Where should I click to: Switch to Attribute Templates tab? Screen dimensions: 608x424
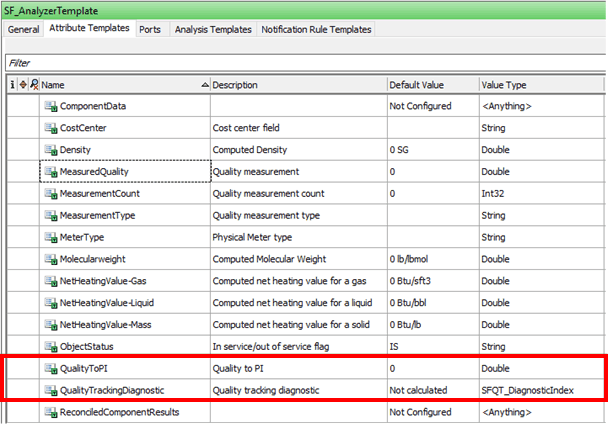click(89, 28)
